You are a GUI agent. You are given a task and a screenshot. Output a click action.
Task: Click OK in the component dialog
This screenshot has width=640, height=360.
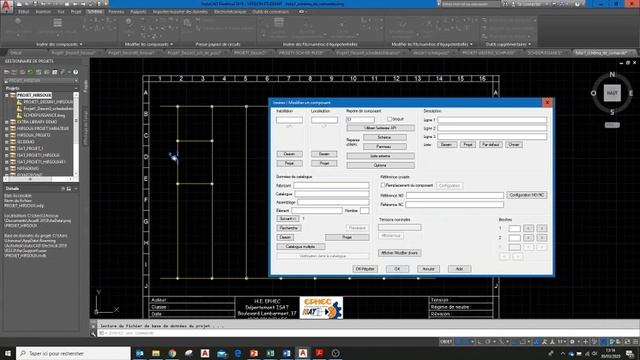click(x=397, y=269)
